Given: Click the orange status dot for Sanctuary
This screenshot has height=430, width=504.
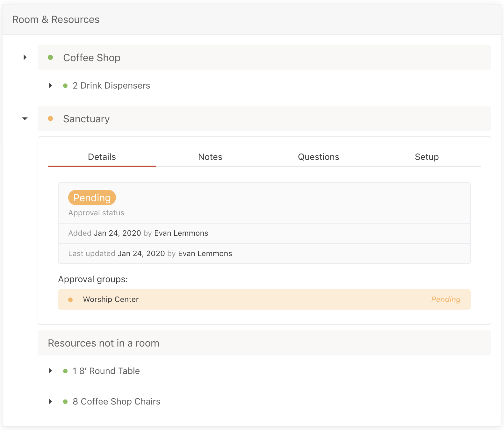Looking at the screenshot, I should click(50, 119).
